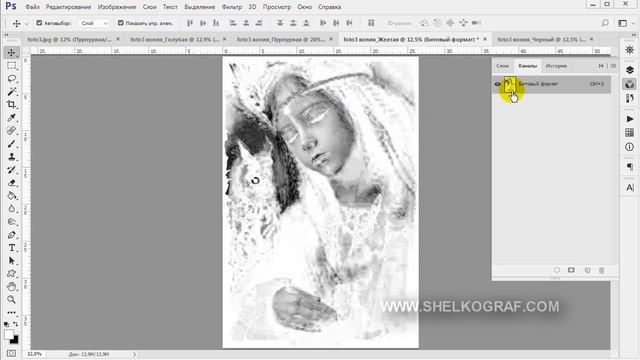Click the Search magnifier icon in options bar
The image size is (640, 360).
point(605,23)
